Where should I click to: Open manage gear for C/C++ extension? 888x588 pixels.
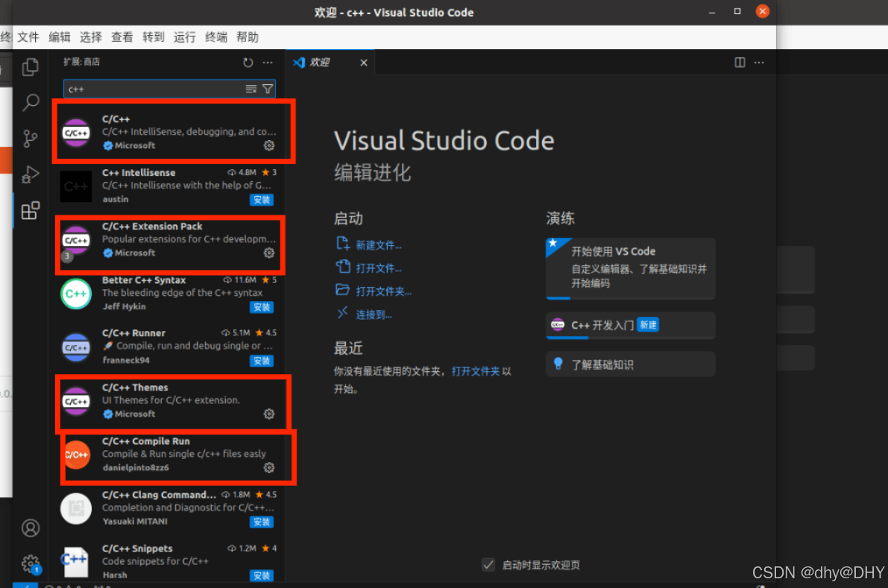[269, 145]
